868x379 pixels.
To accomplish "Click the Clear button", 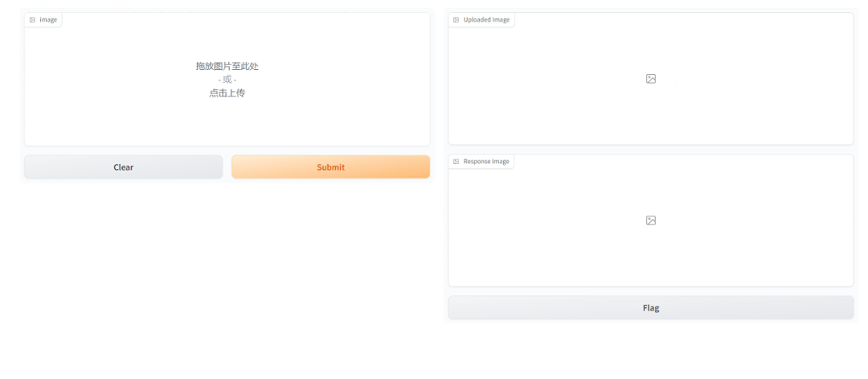I will point(124,167).
